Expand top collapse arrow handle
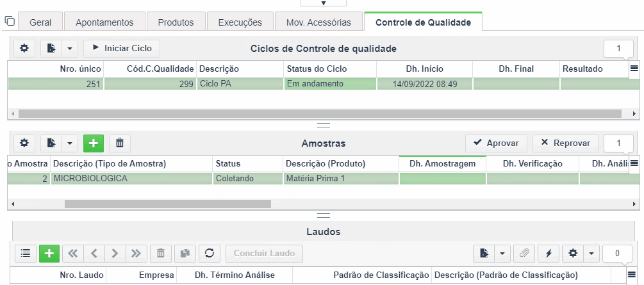The image size is (644, 285). 323,3
